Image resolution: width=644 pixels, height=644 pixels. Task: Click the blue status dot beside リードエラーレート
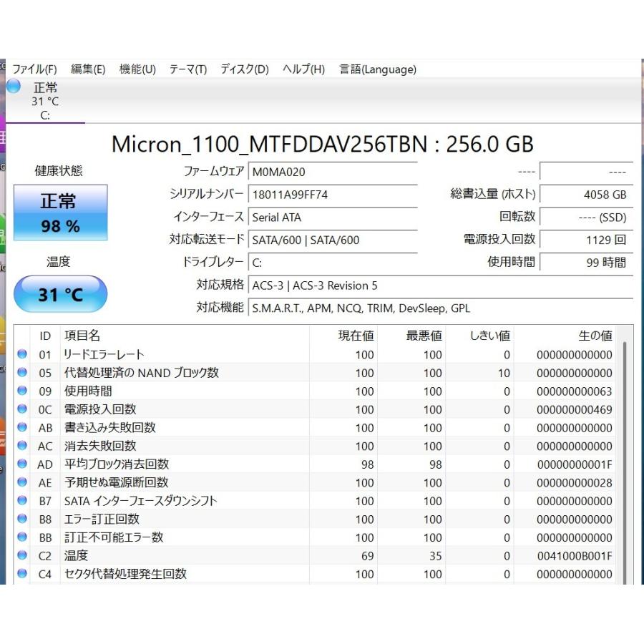pyautogui.click(x=22, y=354)
